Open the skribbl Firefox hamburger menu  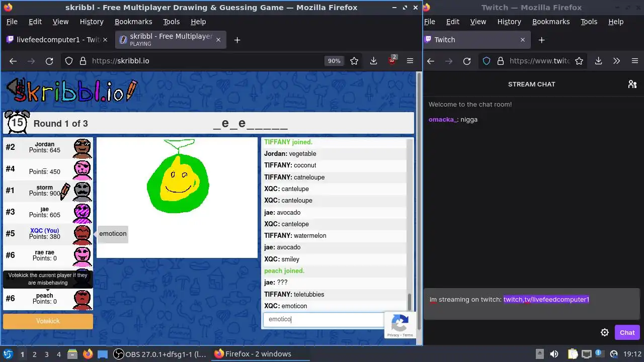tap(410, 61)
